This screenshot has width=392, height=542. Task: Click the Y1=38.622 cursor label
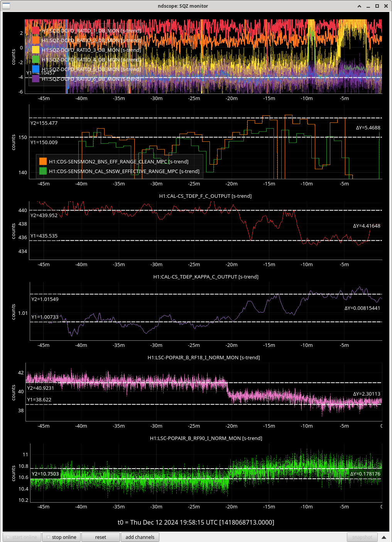[x=39, y=400]
